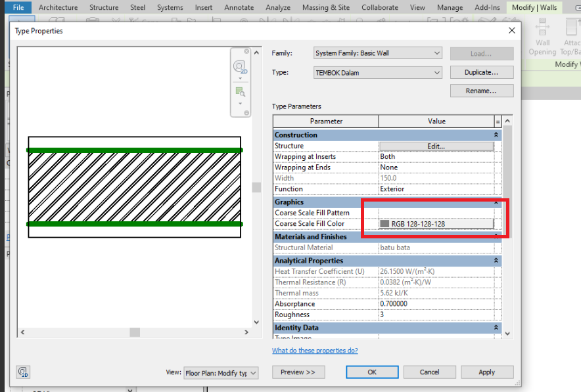Collapse the Construction parameter group
Viewport: 581px width, 392px height.
[x=498, y=135]
